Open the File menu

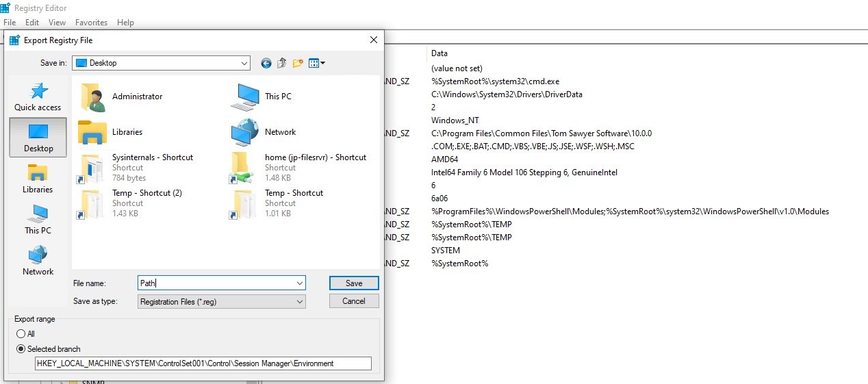pyautogui.click(x=10, y=23)
